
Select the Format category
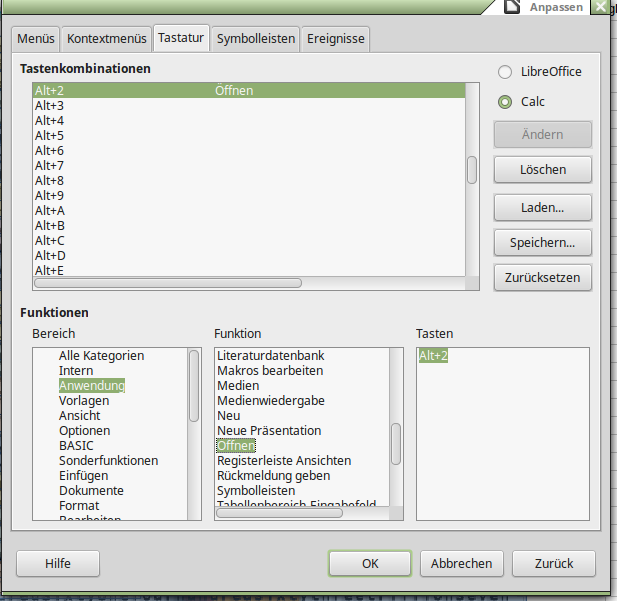pos(79,505)
